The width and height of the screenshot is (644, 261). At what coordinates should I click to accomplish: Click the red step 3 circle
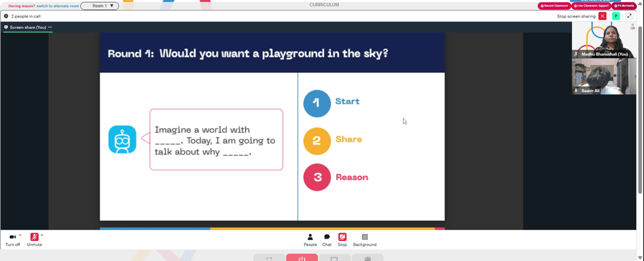click(x=317, y=177)
